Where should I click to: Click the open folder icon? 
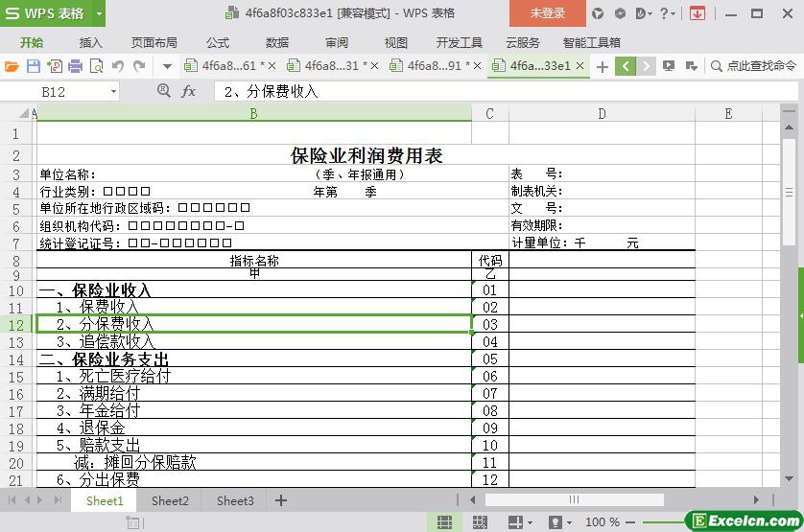tap(12, 66)
